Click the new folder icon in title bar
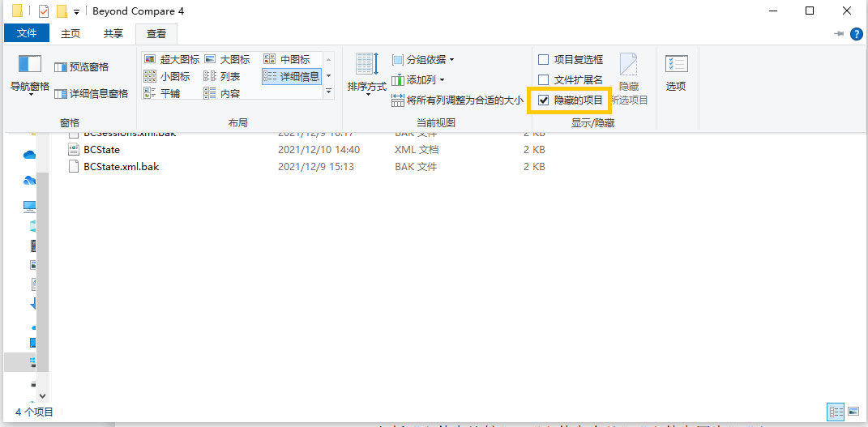The width and height of the screenshot is (868, 427). (62, 11)
